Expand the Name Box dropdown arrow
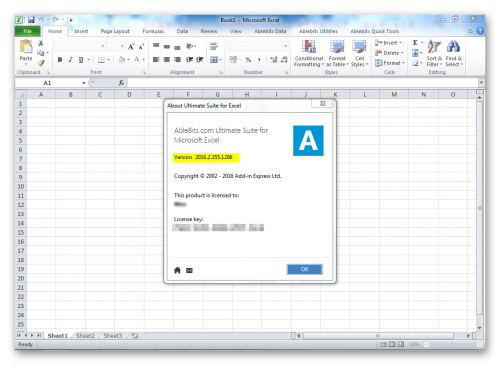 (84, 83)
